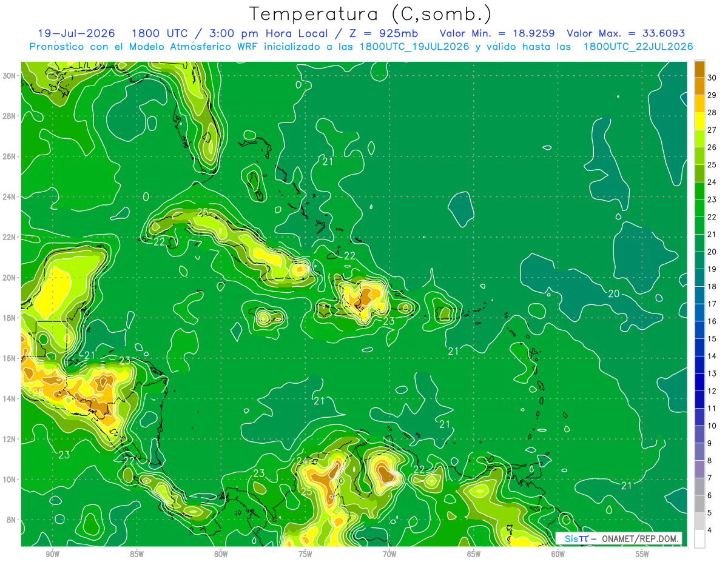Click the 10N latitude axis label

(x=10, y=480)
